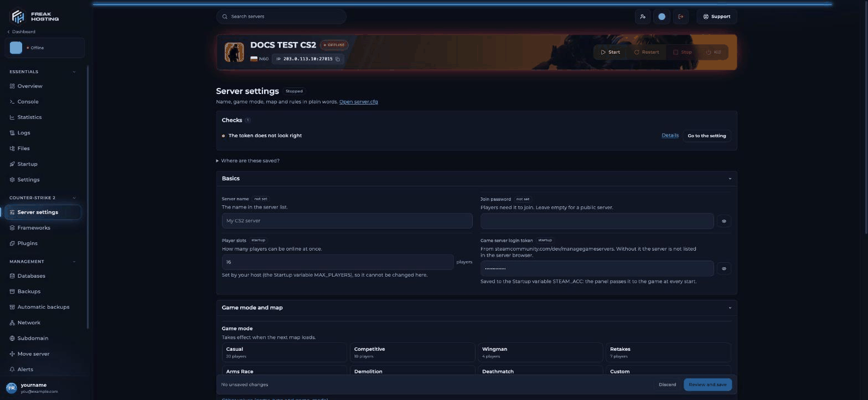Click the Databases icon
This screenshot has width=868, height=400.
12,276
